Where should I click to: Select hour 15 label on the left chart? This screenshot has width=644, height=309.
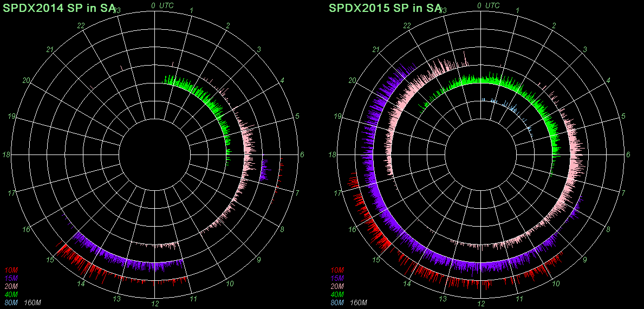coord(50,260)
